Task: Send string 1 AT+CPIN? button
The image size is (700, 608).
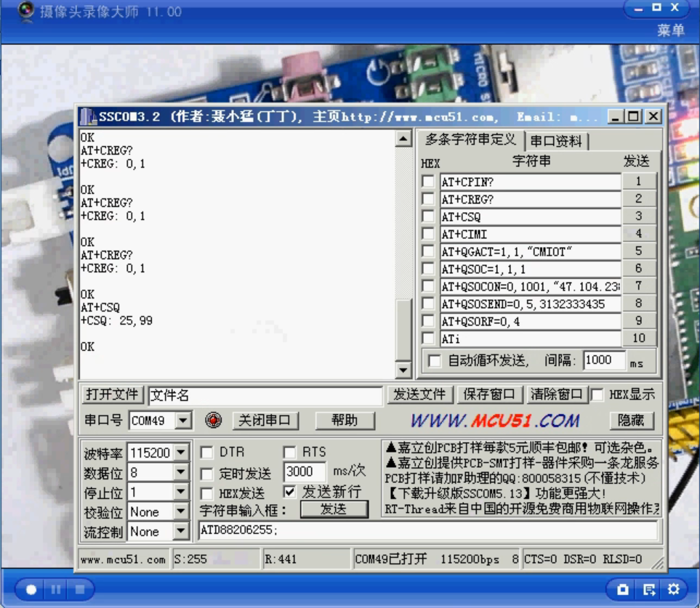Action: point(639,181)
